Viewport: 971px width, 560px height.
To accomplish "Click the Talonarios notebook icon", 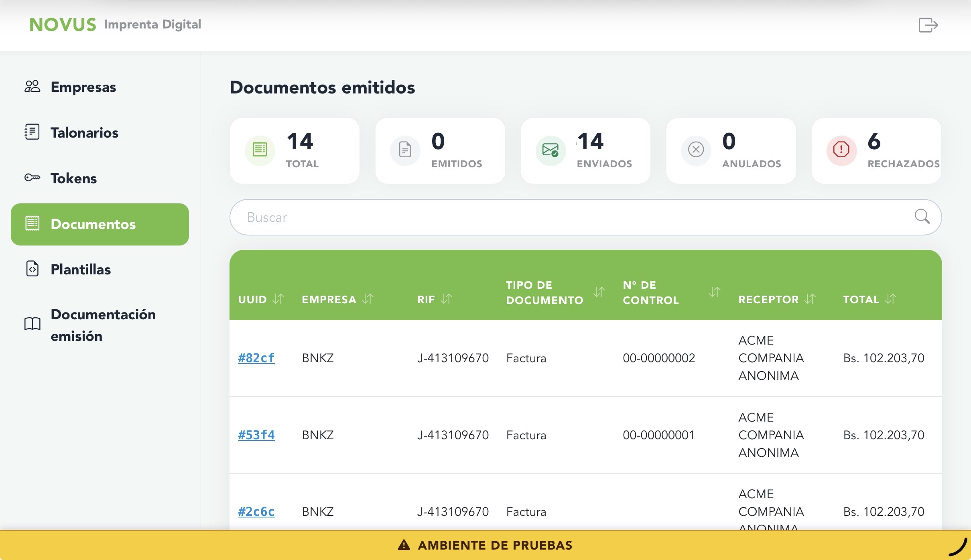I will pos(32,132).
